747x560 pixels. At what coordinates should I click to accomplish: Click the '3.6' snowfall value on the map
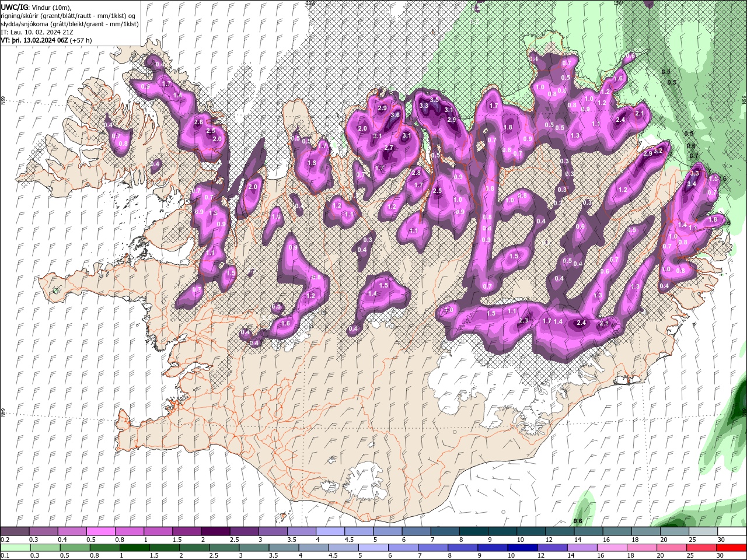(395, 116)
